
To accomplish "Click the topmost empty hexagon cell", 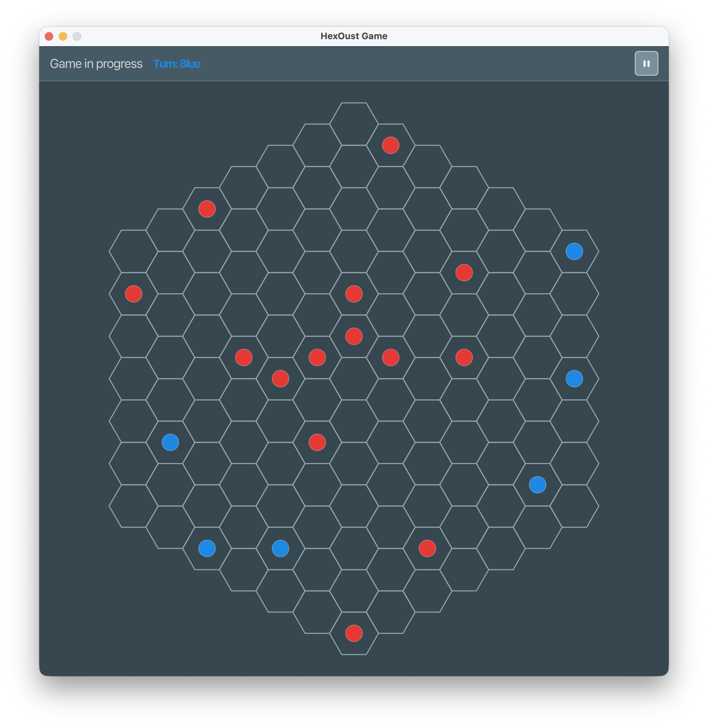I will pyautogui.click(x=354, y=125).
